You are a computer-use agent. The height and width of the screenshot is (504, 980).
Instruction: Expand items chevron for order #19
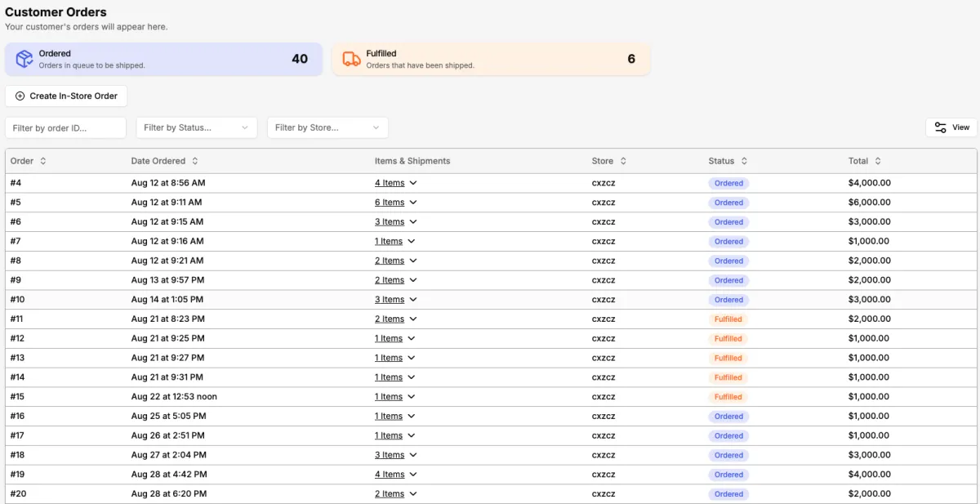(413, 475)
